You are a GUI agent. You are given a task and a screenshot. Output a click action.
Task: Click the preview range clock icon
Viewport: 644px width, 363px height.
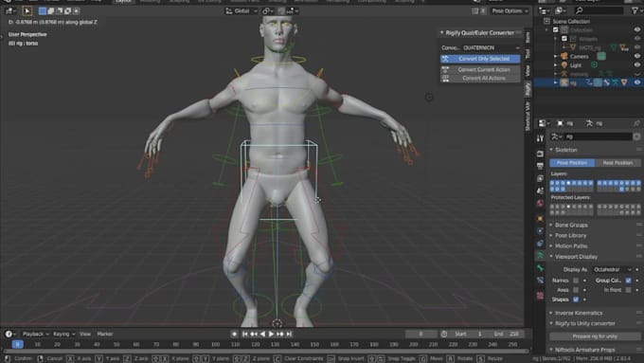click(x=444, y=334)
